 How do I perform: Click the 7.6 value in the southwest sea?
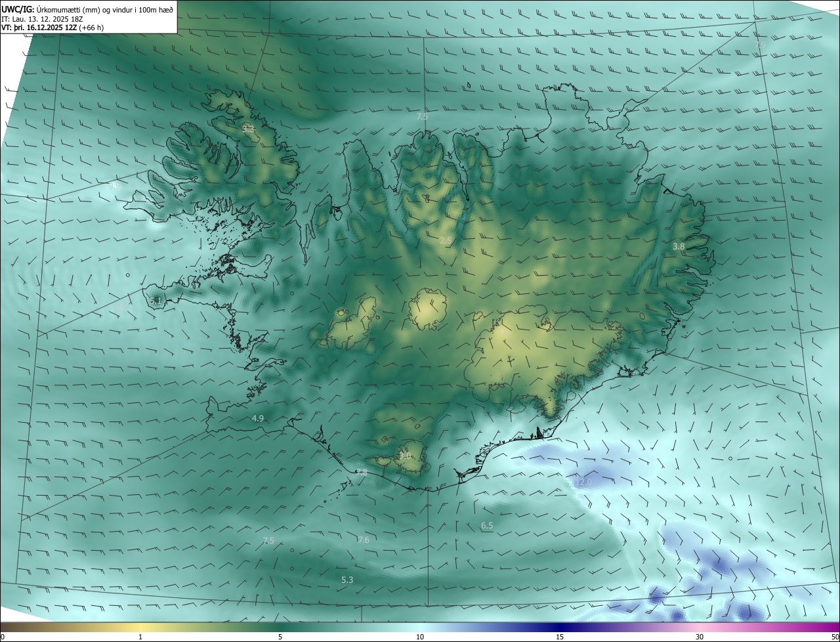click(x=364, y=540)
